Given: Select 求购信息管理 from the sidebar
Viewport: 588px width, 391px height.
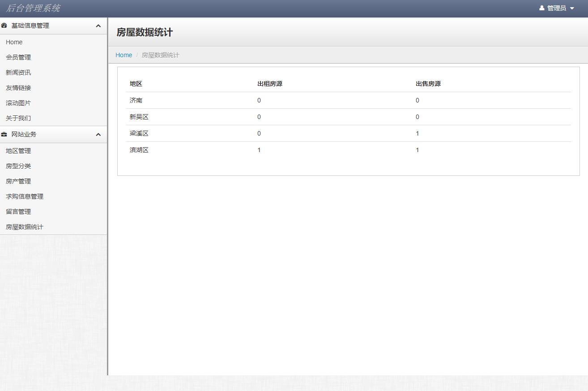Looking at the screenshot, I should point(24,196).
